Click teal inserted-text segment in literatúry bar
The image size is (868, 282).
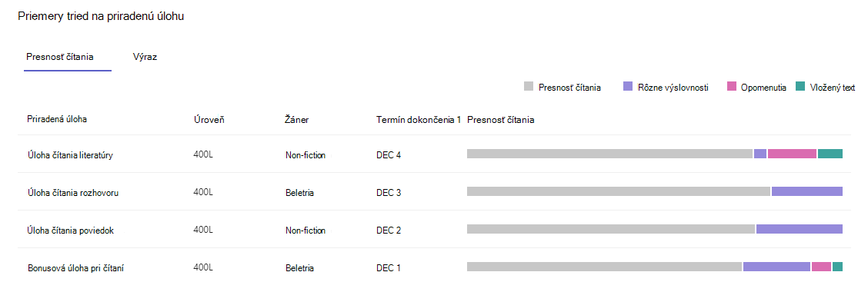[830, 154]
